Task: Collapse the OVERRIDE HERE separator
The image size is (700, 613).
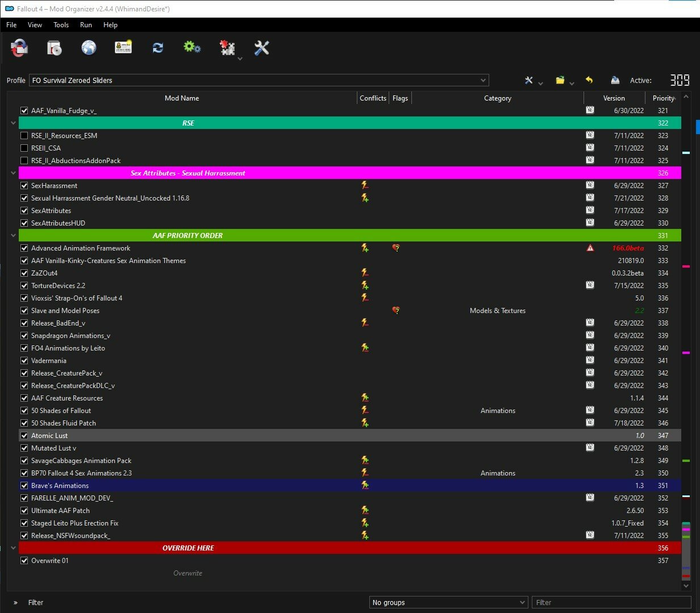Action: click(13, 548)
